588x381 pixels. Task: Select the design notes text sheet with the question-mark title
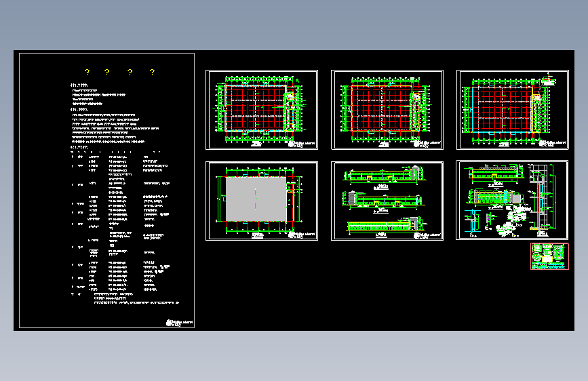tap(107, 190)
